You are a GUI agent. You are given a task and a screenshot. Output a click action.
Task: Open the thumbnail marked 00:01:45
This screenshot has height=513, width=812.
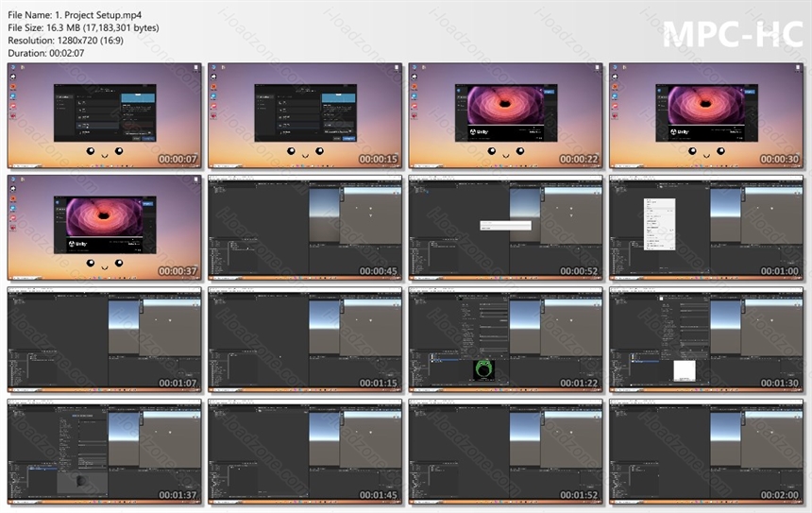(305, 452)
